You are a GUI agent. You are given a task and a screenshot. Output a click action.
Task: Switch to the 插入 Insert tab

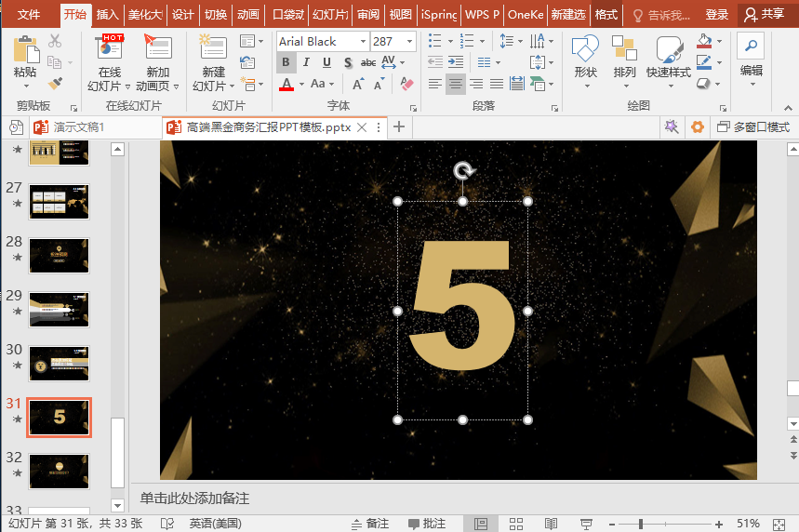pyautogui.click(x=108, y=14)
